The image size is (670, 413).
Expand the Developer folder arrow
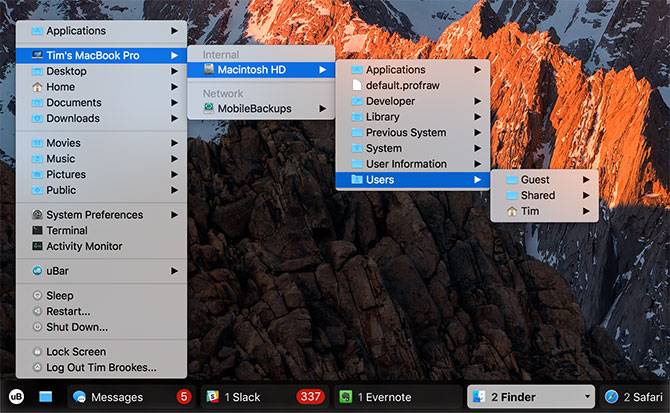tap(477, 101)
